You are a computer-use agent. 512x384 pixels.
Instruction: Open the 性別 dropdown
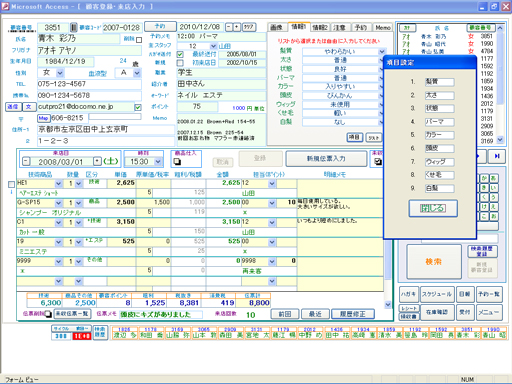[x=60, y=73]
